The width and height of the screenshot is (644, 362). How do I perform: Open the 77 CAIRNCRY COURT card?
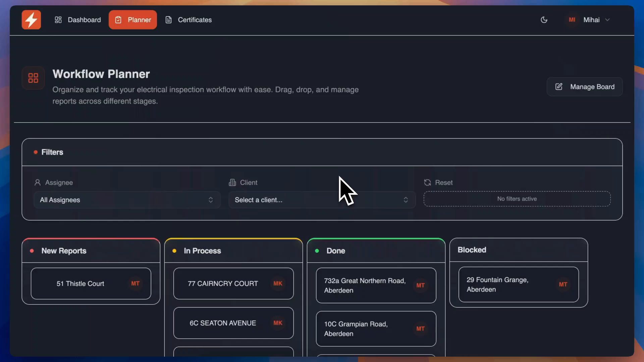[233, 284]
